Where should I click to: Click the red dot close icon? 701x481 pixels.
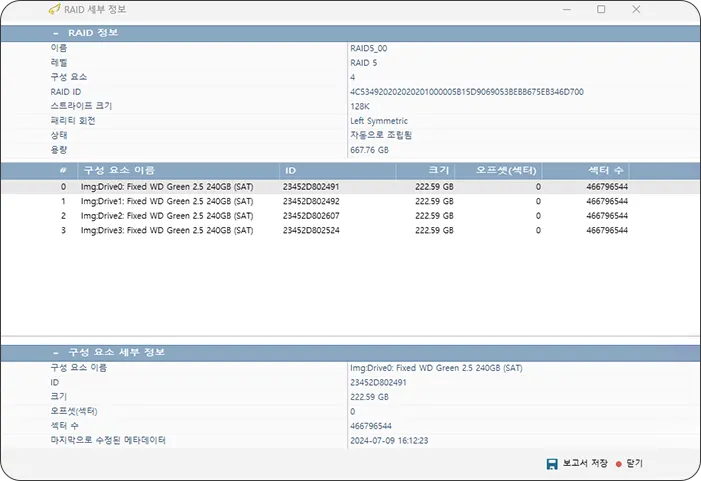point(618,464)
